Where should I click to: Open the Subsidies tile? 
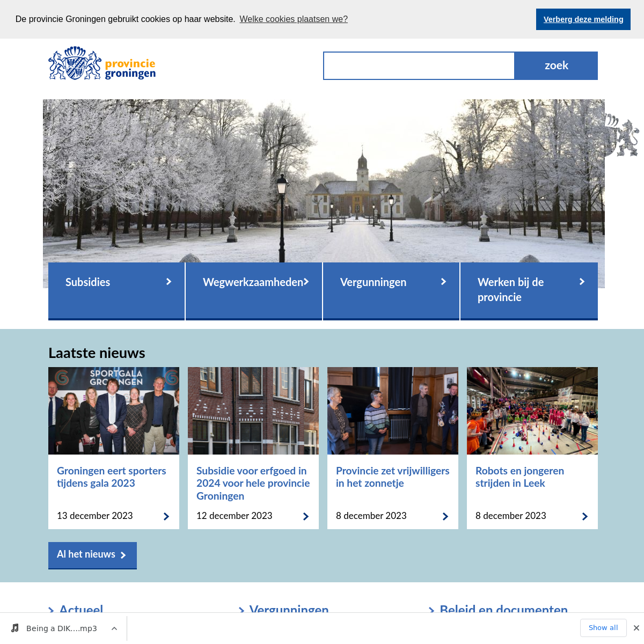(116, 291)
